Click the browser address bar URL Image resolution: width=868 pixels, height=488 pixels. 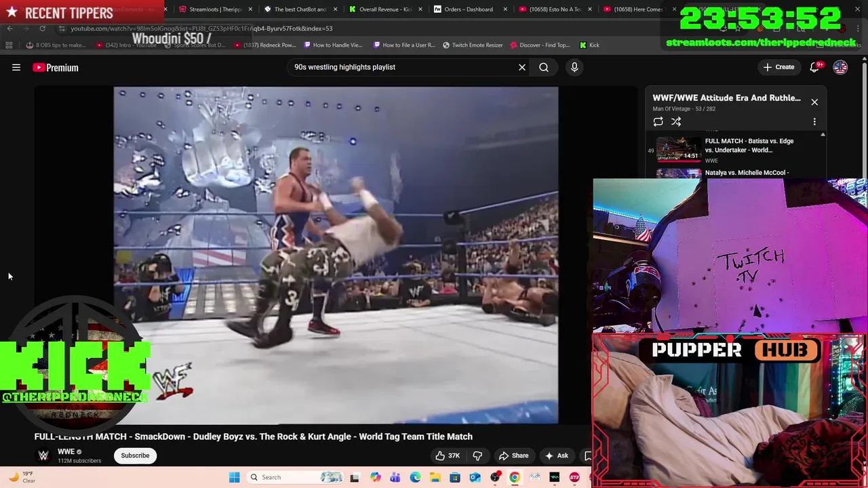(x=201, y=28)
